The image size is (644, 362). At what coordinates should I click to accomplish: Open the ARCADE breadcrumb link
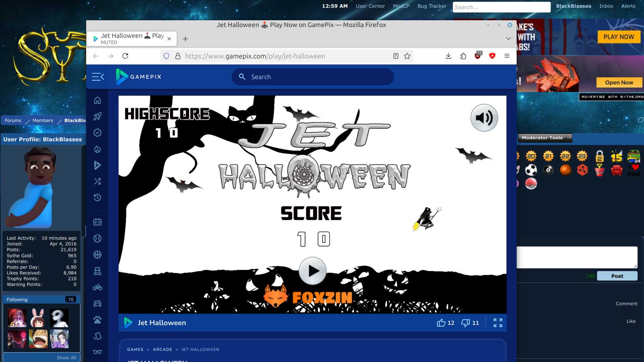tap(163, 349)
